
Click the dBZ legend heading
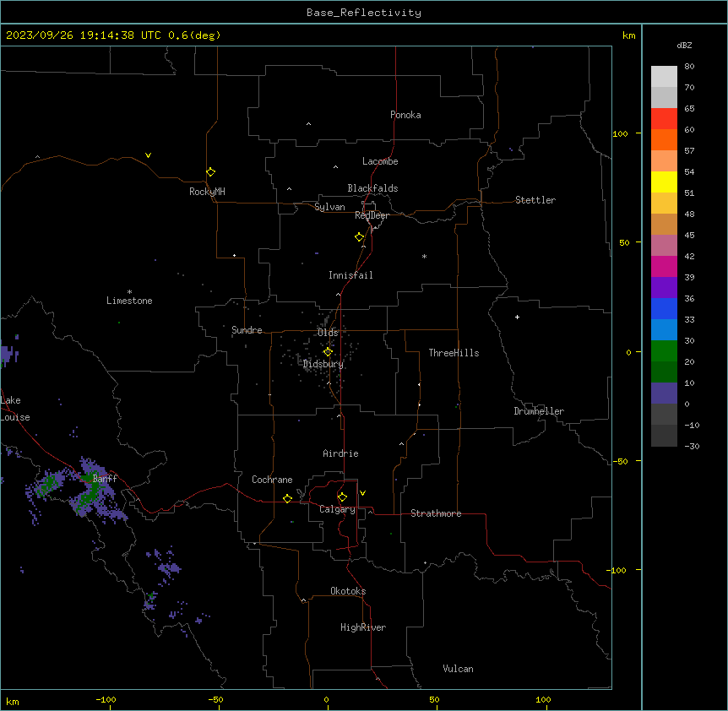(684, 45)
